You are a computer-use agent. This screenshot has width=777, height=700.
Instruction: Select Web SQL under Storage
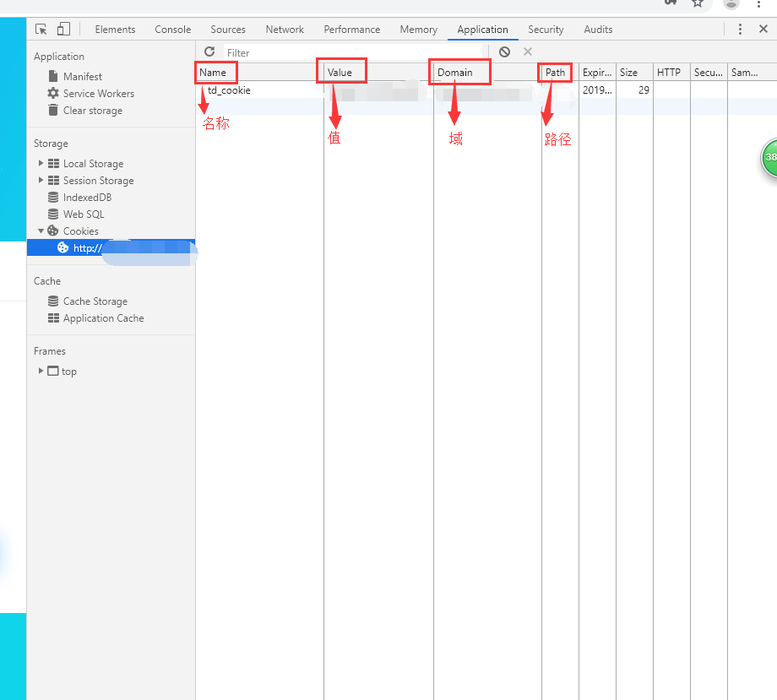[84, 214]
